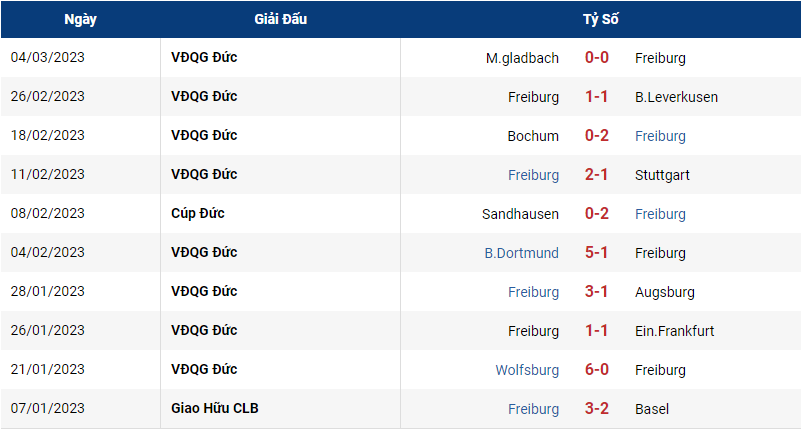Click the Cúp Đức competition label

click(197, 213)
